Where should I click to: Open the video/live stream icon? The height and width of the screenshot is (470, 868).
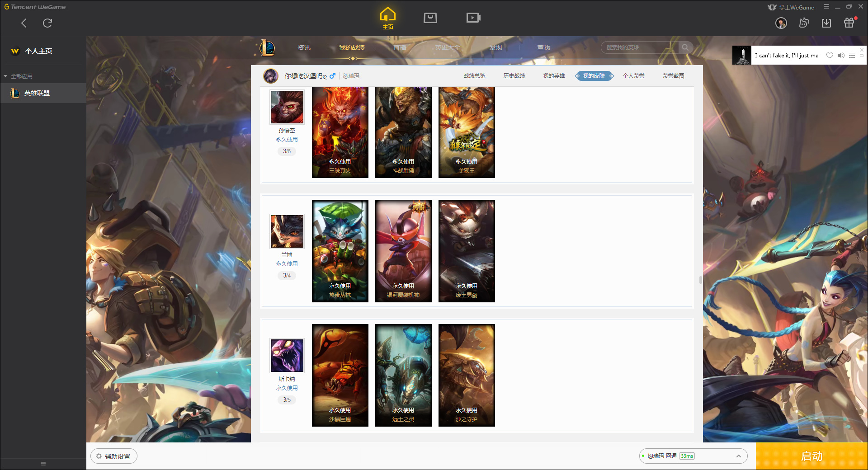click(x=473, y=18)
